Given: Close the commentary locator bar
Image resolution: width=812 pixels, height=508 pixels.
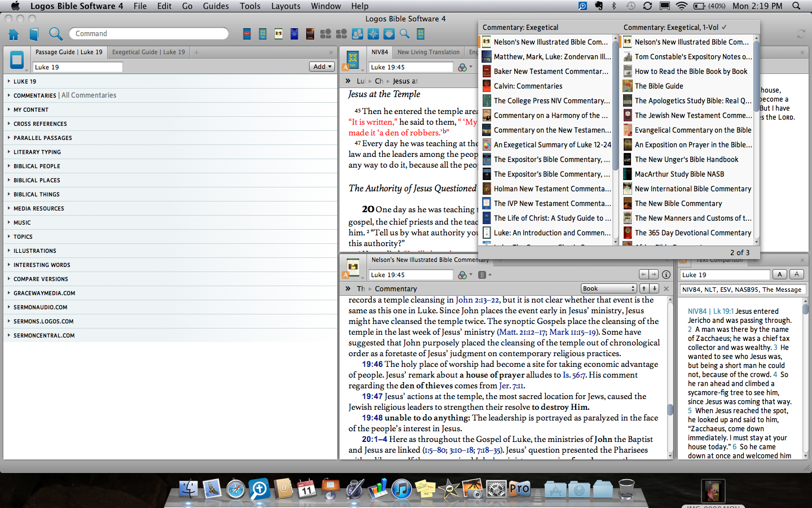Looking at the screenshot, I should (666, 288).
